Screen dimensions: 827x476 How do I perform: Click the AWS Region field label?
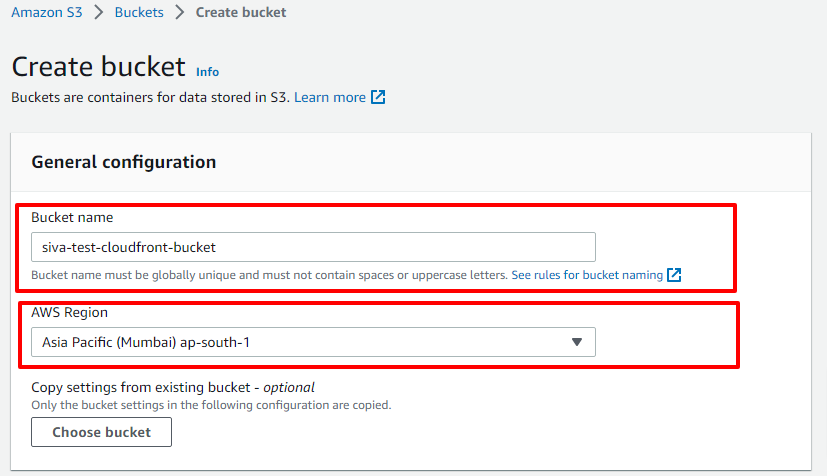(x=69, y=312)
